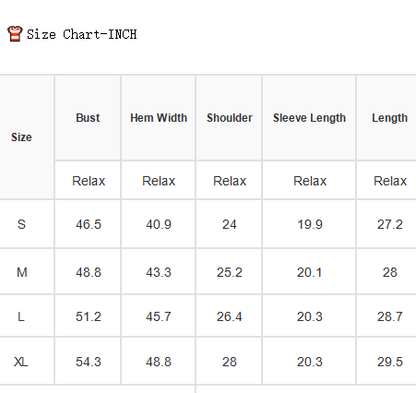Click the Size Chart-INCH heading
This screenshot has width=416, height=393.
(x=82, y=34)
